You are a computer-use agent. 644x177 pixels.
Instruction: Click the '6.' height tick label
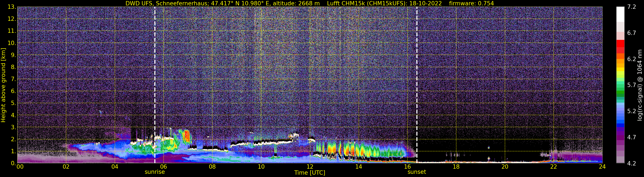[x=13, y=91]
